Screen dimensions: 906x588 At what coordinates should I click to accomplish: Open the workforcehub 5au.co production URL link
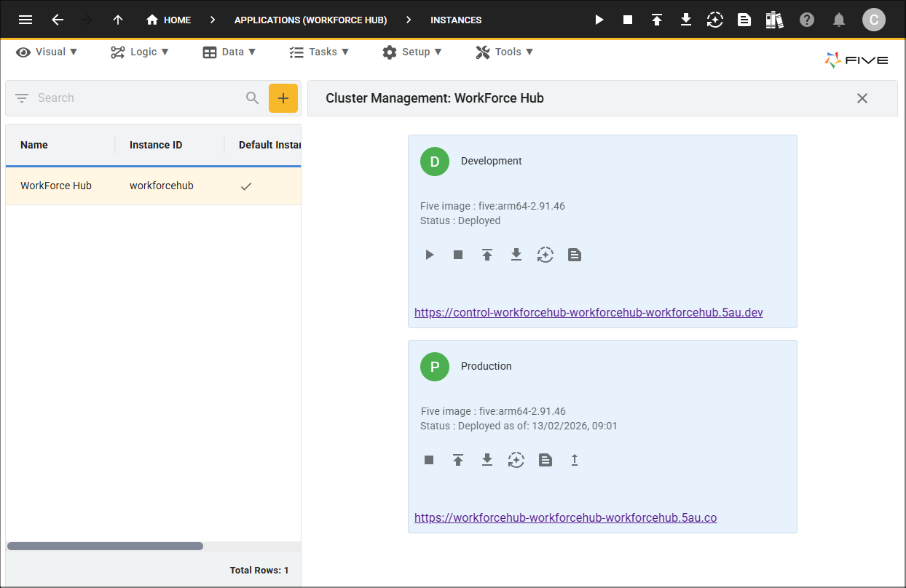(x=566, y=518)
